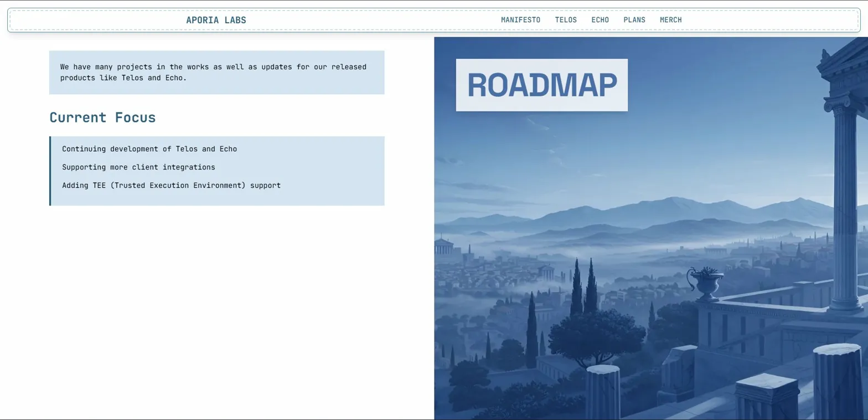868x420 pixels.
Task: Open the PLANS navigation item
Action: tap(634, 20)
